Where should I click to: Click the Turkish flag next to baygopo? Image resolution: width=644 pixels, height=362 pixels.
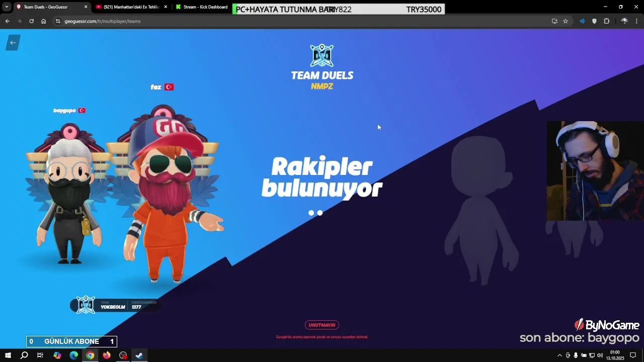tap(82, 111)
